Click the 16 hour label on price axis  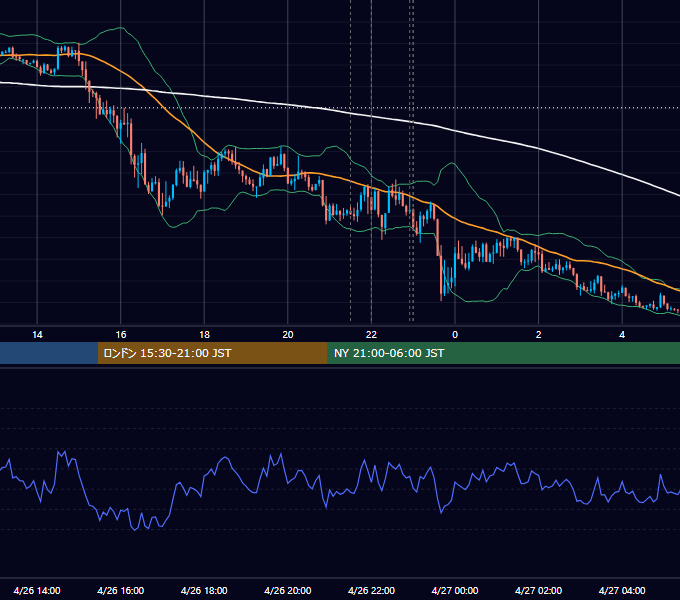point(121,335)
